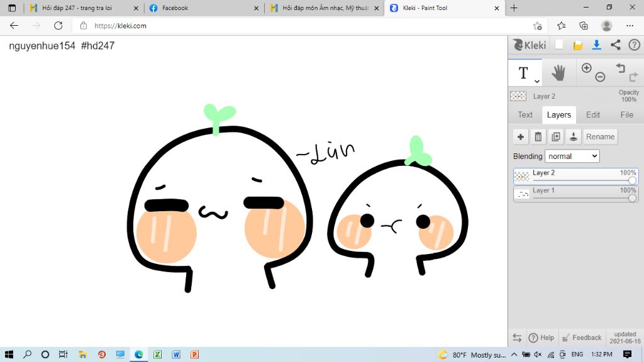Expand the tool chooser arrow under the Text tool
This screenshot has width=644, height=362.
pyautogui.click(x=537, y=81)
